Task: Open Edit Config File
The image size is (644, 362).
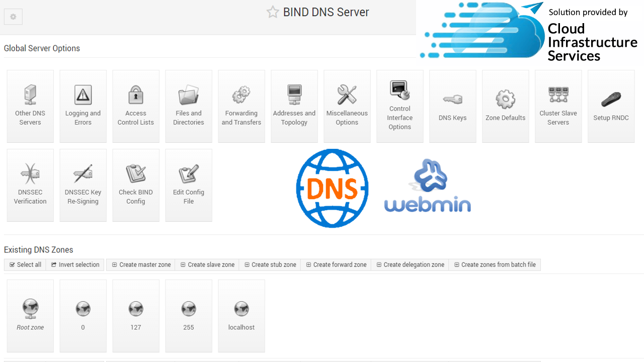Action: pos(189,185)
